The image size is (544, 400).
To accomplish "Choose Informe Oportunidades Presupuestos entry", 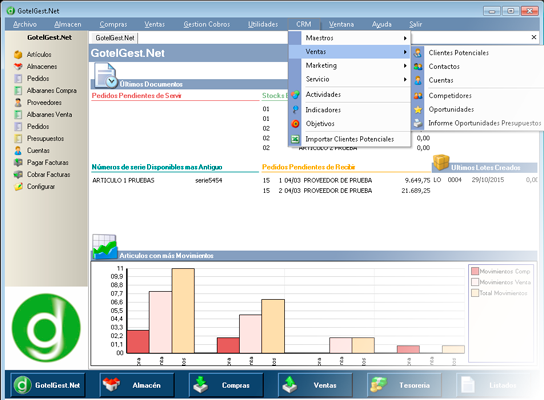I will 484,123.
